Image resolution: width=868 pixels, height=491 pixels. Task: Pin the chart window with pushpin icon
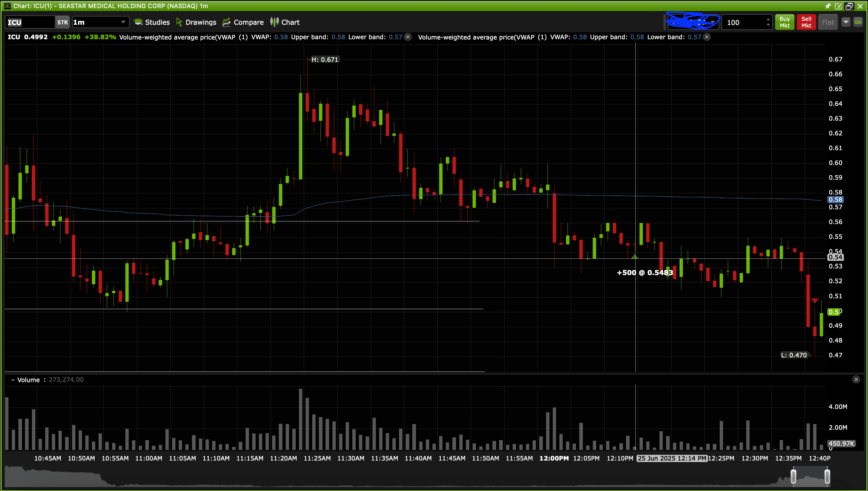[828, 6]
